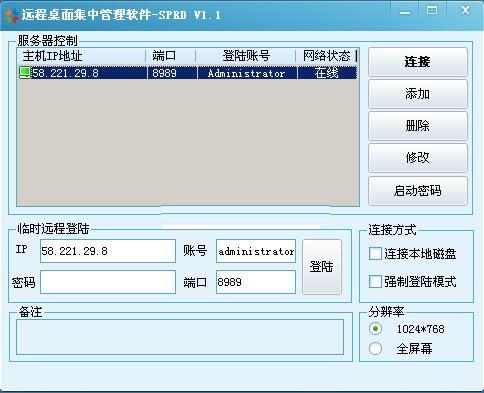Click the 8989 port cell in list
This screenshot has width=484, height=393.
tap(172, 73)
